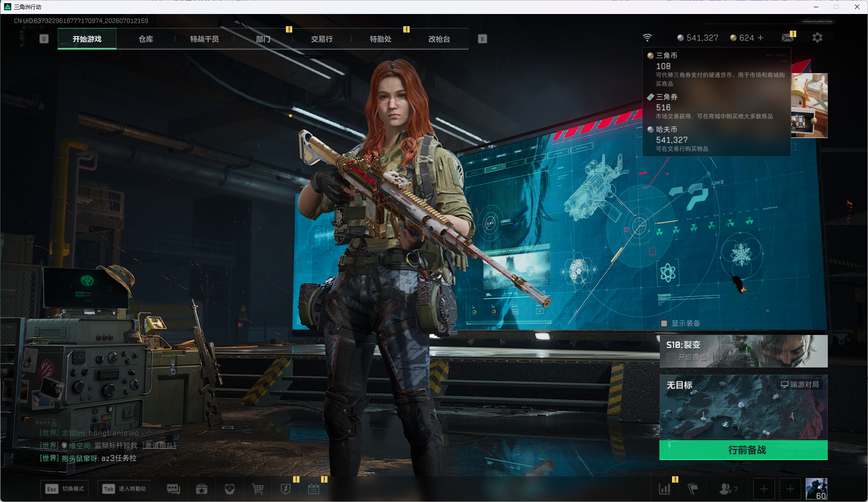Open the settings gear icon
This screenshot has height=502, width=868.
817,37
